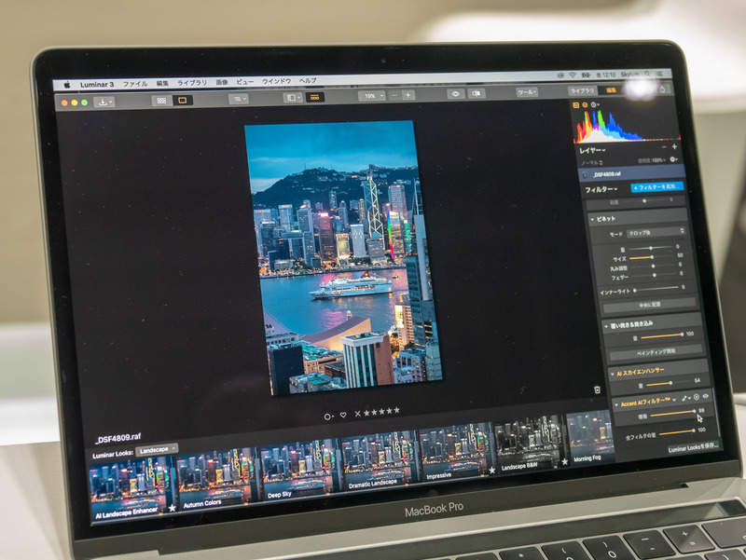Toggle the quick preview eye icon

455,94
